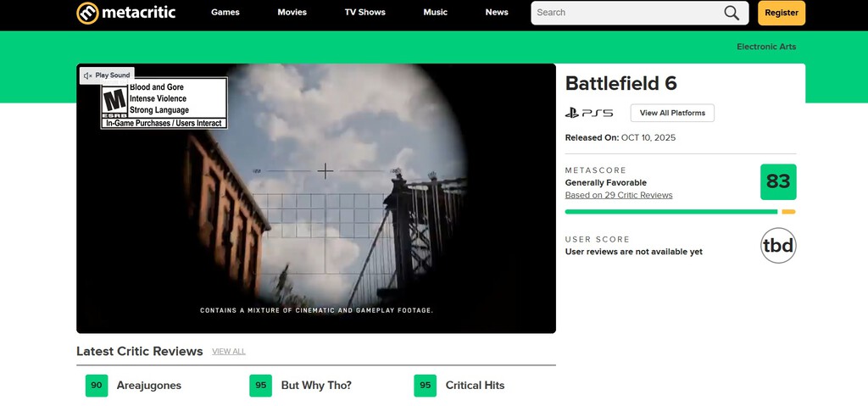Click the search magnifying glass icon
868x406 pixels.
(731, 13)
